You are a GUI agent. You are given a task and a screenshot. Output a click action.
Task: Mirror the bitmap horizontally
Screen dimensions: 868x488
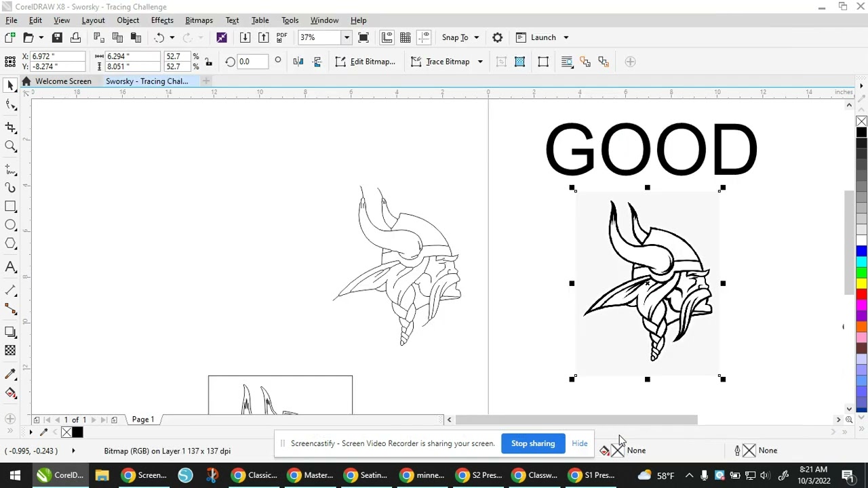(x=298, y=62)
